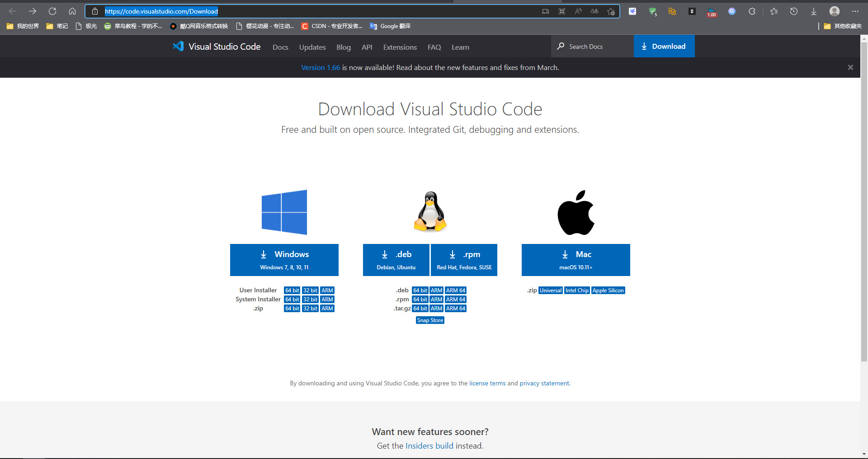868x459 pixels.
Task: Click the Windows logo image
Action: coord(284,212)
